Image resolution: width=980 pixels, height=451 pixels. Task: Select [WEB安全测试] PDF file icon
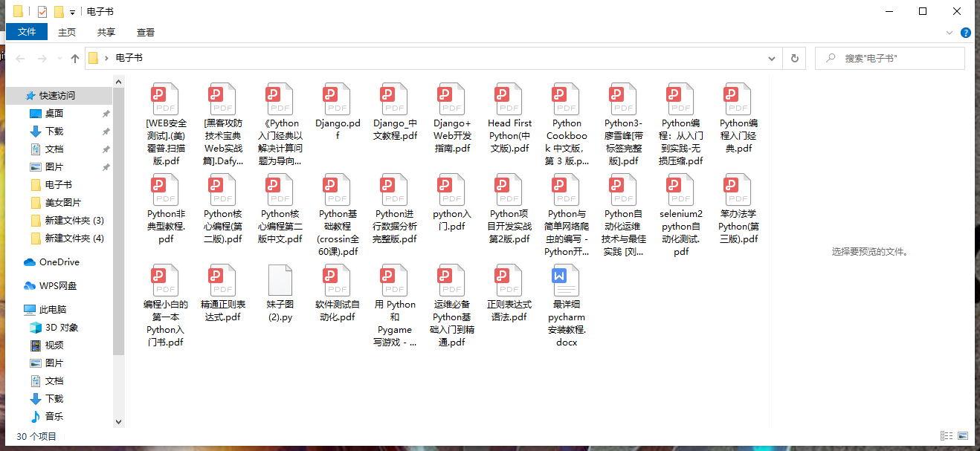point(166,99)
